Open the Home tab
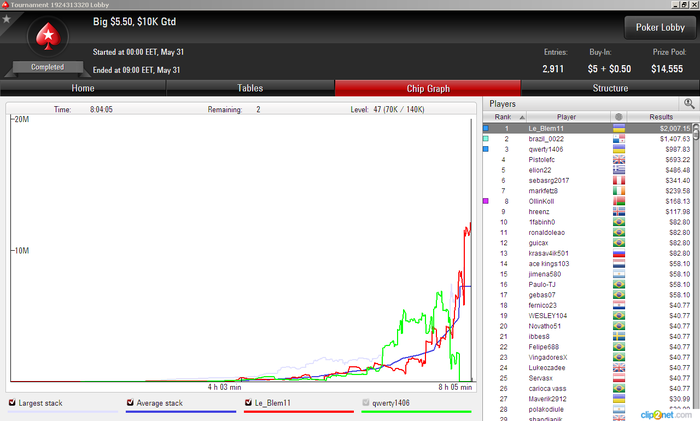 [x=83, y=88]
